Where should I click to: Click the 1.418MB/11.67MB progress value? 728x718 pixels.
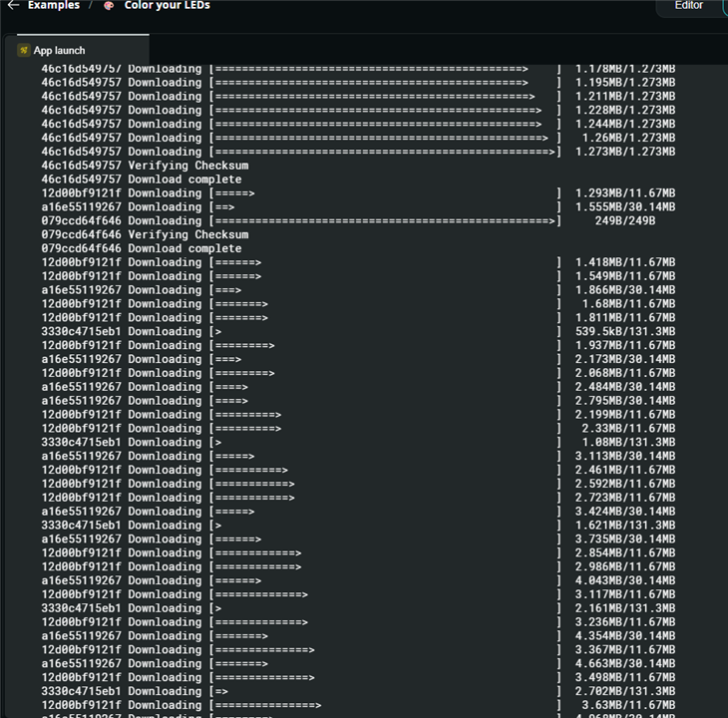tap(625, 262)
